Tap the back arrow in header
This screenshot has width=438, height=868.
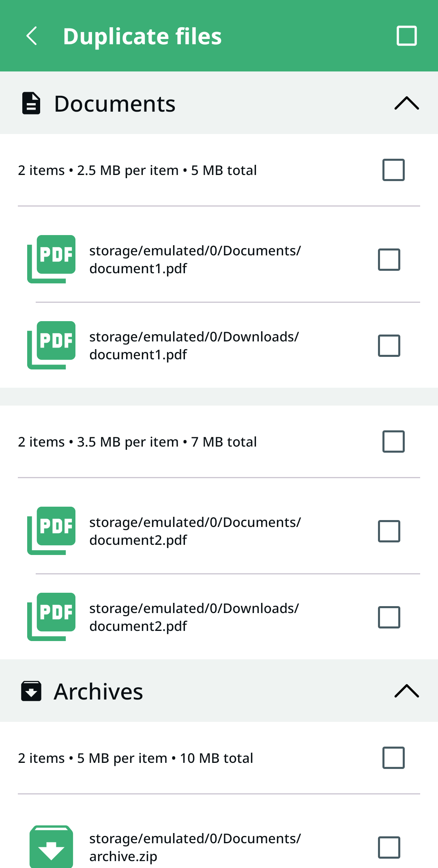click(32, 36)
